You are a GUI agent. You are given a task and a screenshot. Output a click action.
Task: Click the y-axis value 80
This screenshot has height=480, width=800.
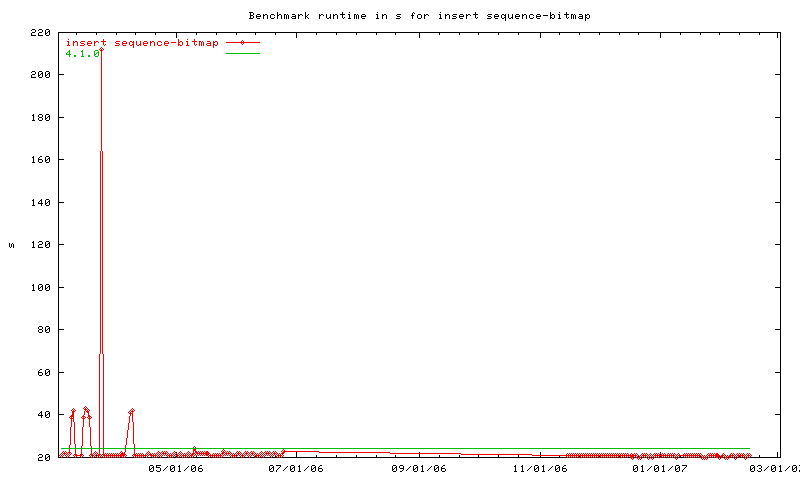(44, 330)
